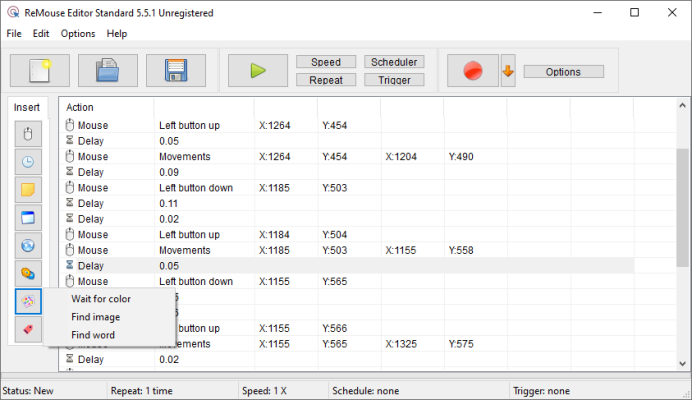Start playback with the green play button
Image resolution: width=692 pixels, height=400 pixels.
click(257, 71)
